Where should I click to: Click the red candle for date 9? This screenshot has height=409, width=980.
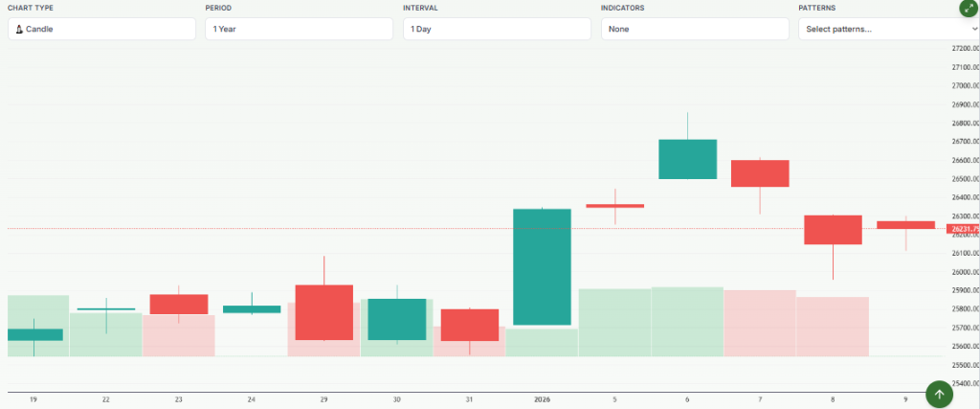pyautogui.click(x=905, y=224)
